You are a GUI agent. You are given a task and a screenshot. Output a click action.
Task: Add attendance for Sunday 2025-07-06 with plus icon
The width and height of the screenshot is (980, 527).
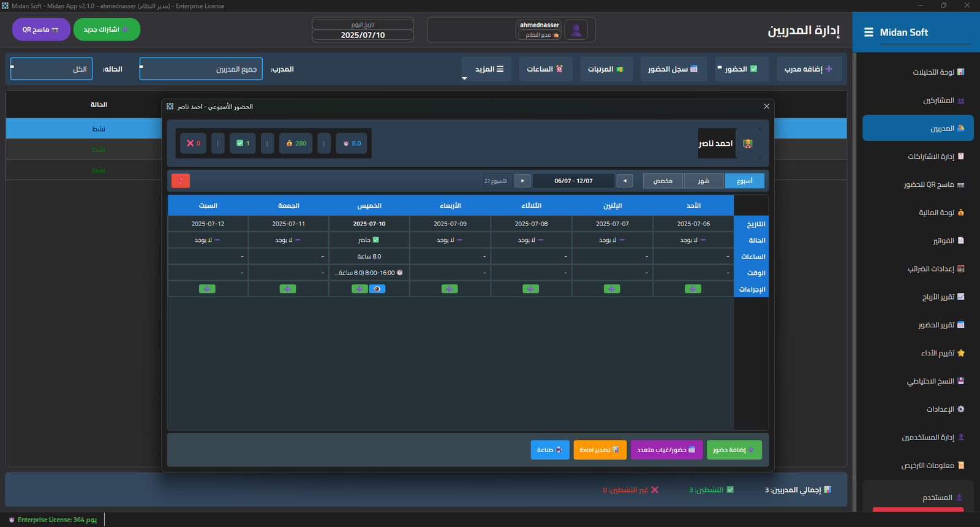(x=693, y=289)
